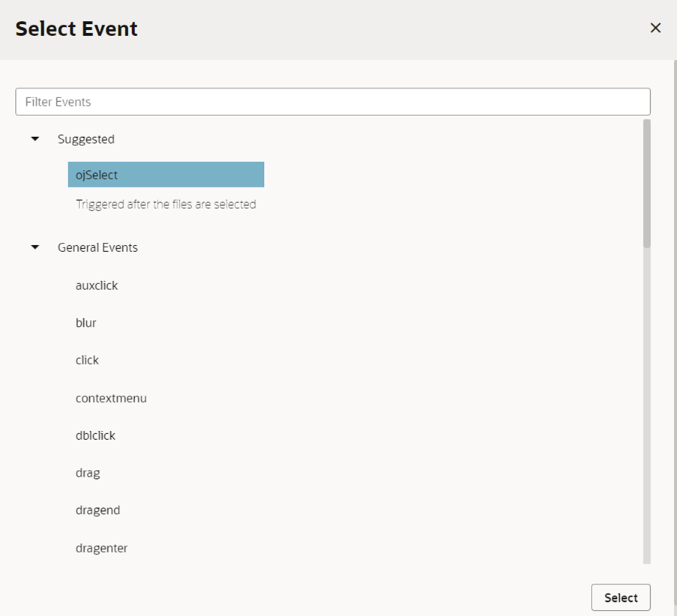Viewport: 677px width, 616px height.
Task: Select the dragenter event
Action: point(101,549)
